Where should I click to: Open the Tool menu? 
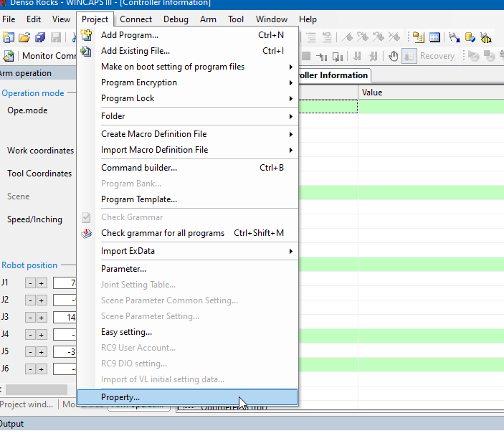point(236,19)
